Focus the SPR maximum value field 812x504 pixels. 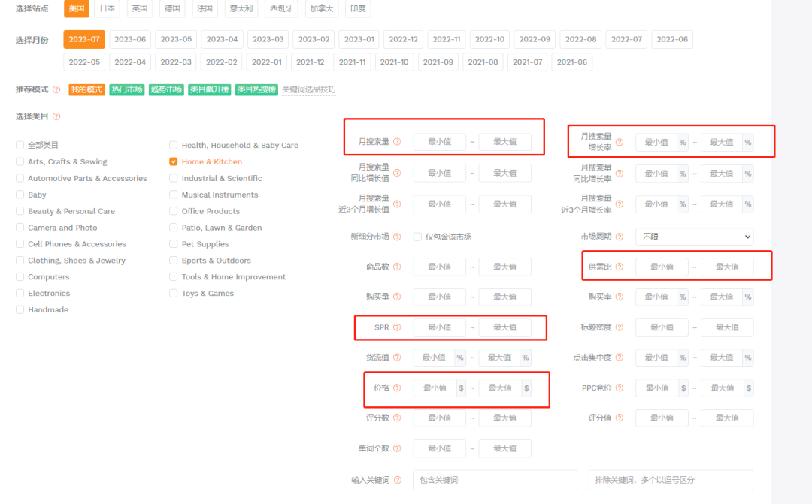505,327
